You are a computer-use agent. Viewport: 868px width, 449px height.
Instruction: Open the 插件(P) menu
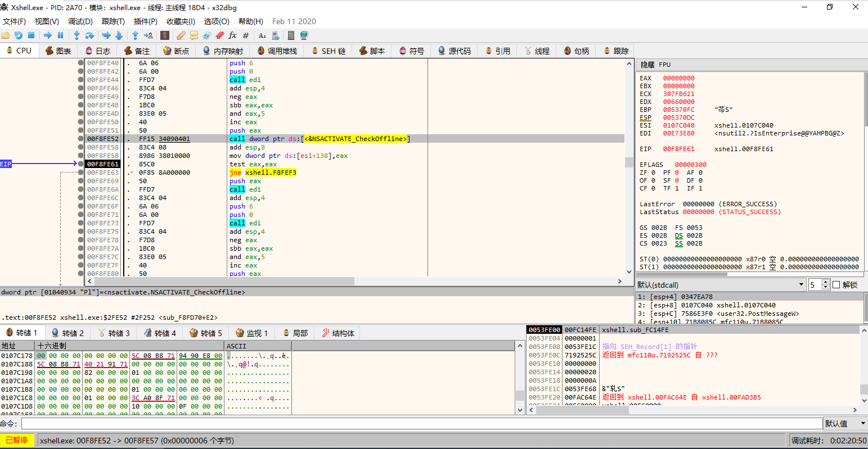(x=146, y=21)
